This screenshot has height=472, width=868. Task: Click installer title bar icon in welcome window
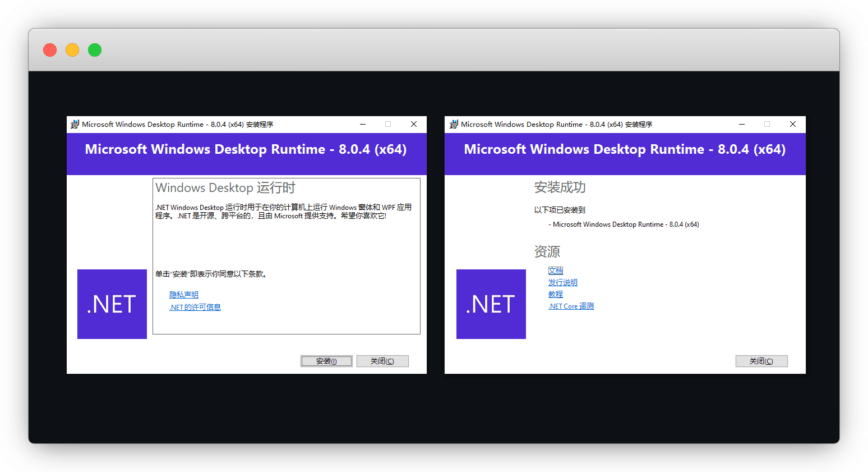(75, 125)
